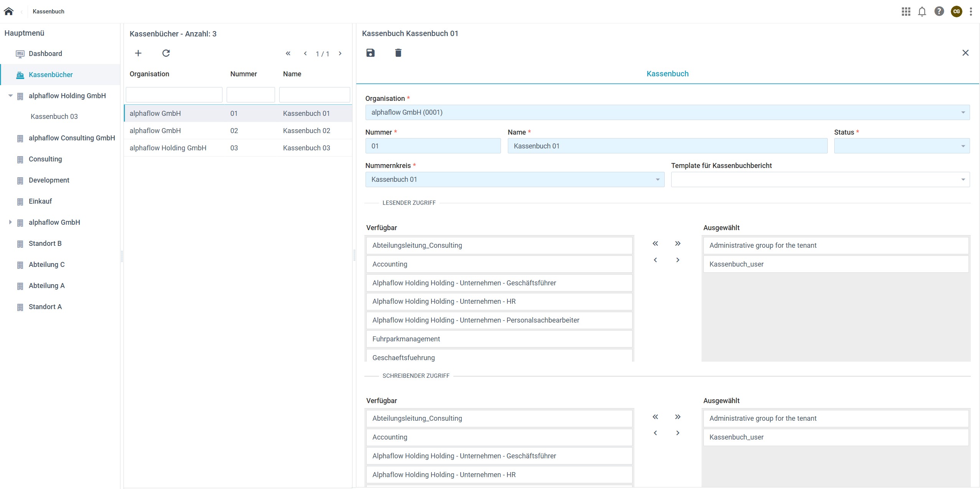The height and width of the screenshot is (489, 980).
Task: Open Dashboard in the main menu
Action: (45, 54)
